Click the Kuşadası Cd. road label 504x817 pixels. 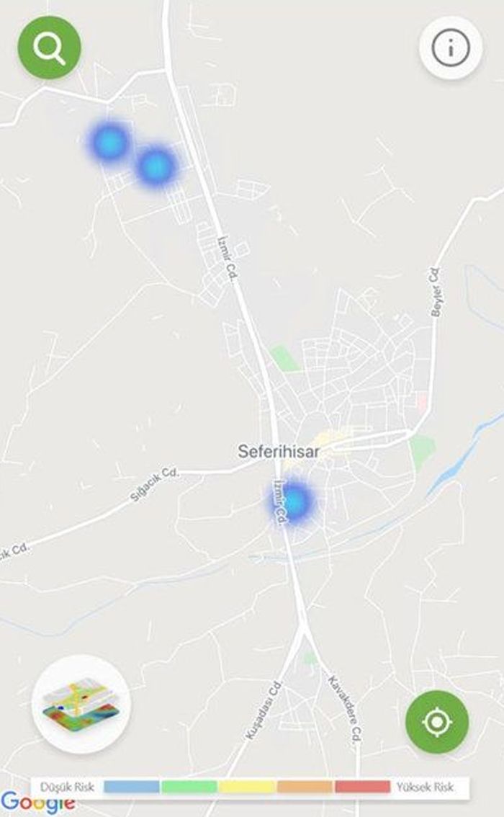(x=264, y=709)
